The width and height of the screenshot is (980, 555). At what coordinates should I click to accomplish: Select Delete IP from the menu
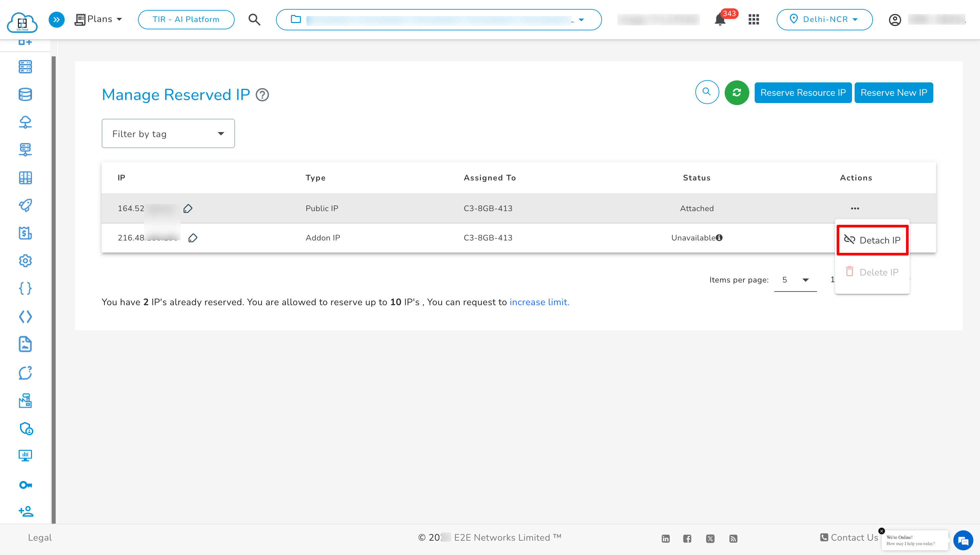coord(872,272)
